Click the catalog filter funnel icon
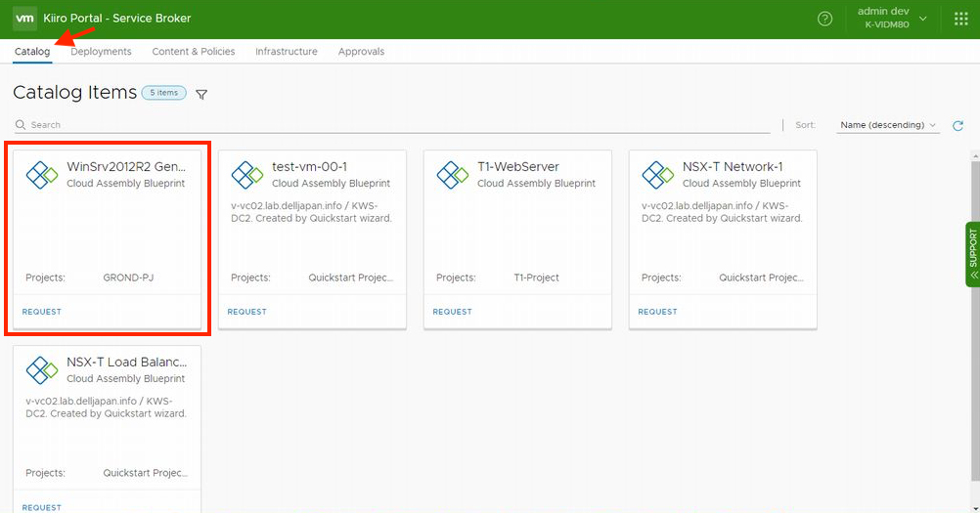This screenshot has width=980, height=513. click(201, 94)
